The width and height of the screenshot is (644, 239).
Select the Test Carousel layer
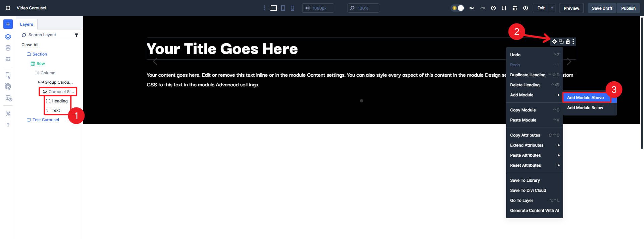click(x=46, y=120)
